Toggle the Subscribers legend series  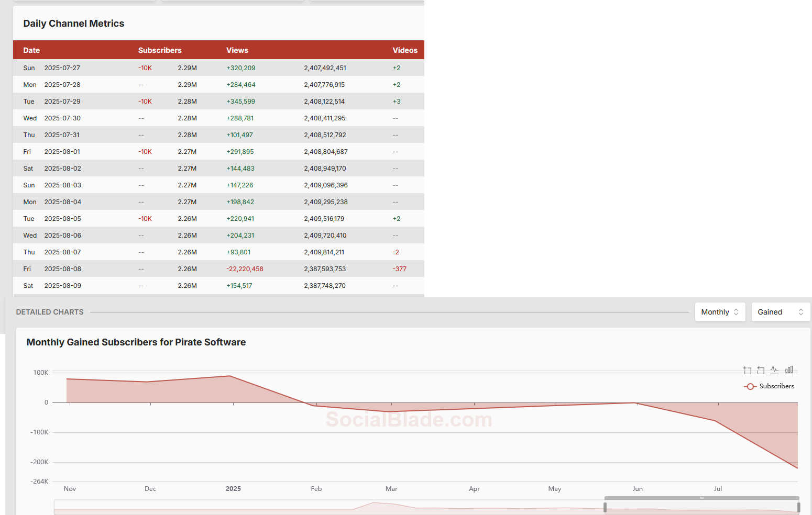pyautogui.click(x=769, y=386)
